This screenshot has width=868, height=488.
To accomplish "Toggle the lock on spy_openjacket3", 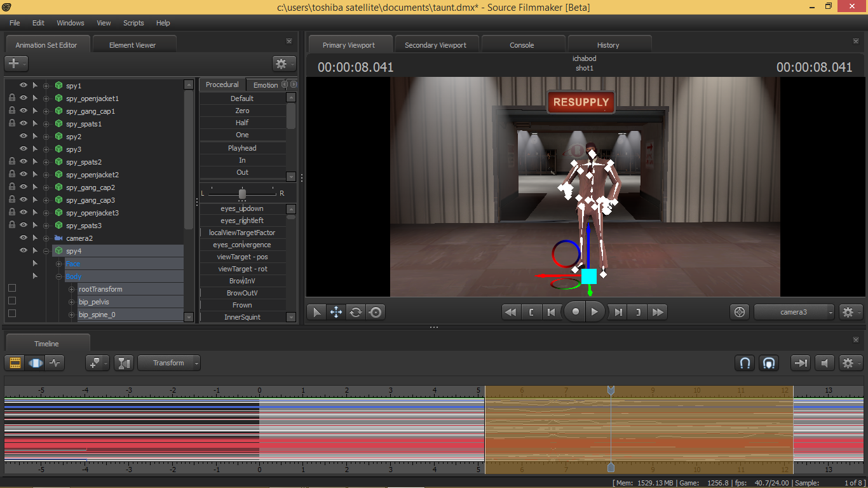I will click(11, 213).
